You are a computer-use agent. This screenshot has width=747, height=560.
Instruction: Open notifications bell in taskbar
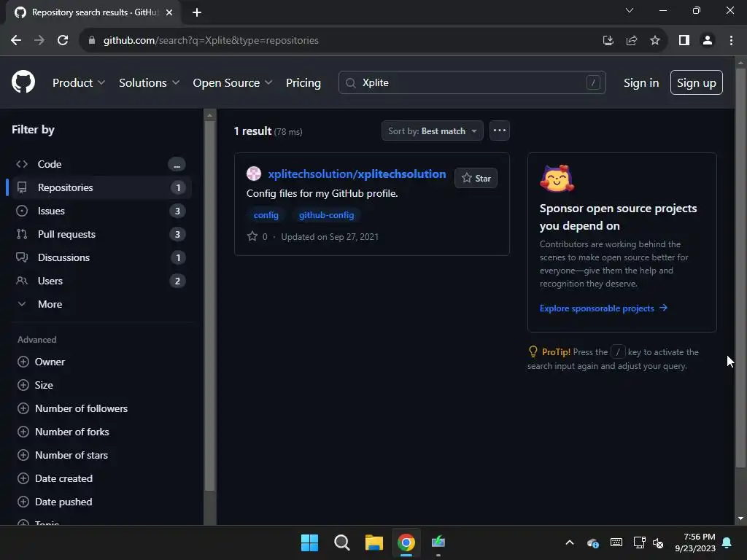click(727, 542)
